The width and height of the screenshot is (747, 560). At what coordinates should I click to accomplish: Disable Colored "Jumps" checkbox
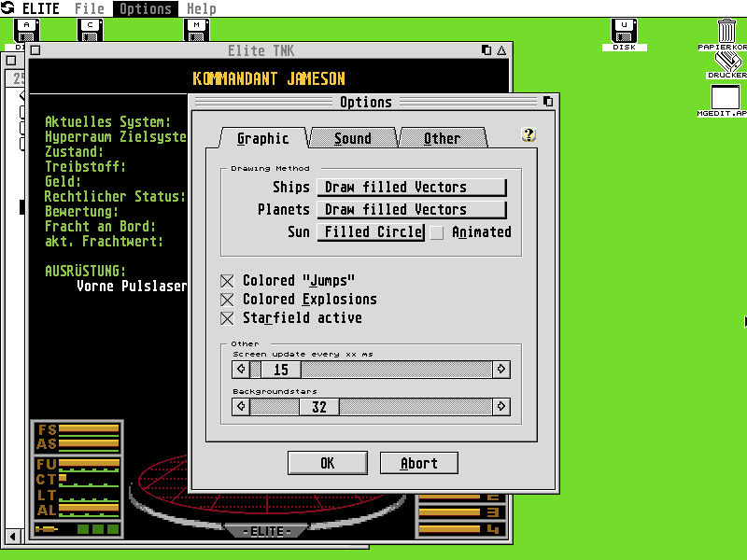[x=227, y=281]
